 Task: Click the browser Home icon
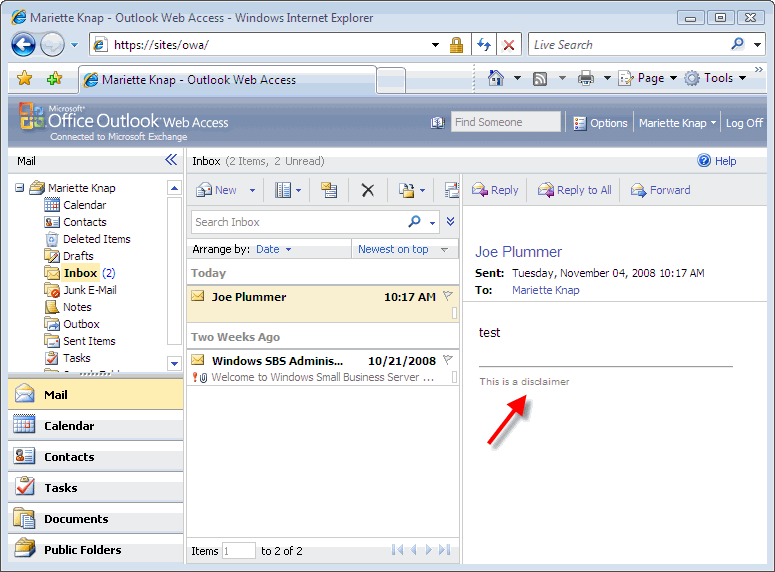(496, 78)
